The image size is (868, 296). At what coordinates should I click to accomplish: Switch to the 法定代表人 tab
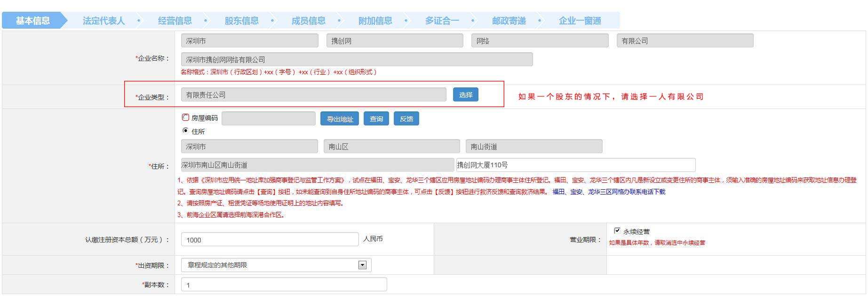[x=104, y=21]
